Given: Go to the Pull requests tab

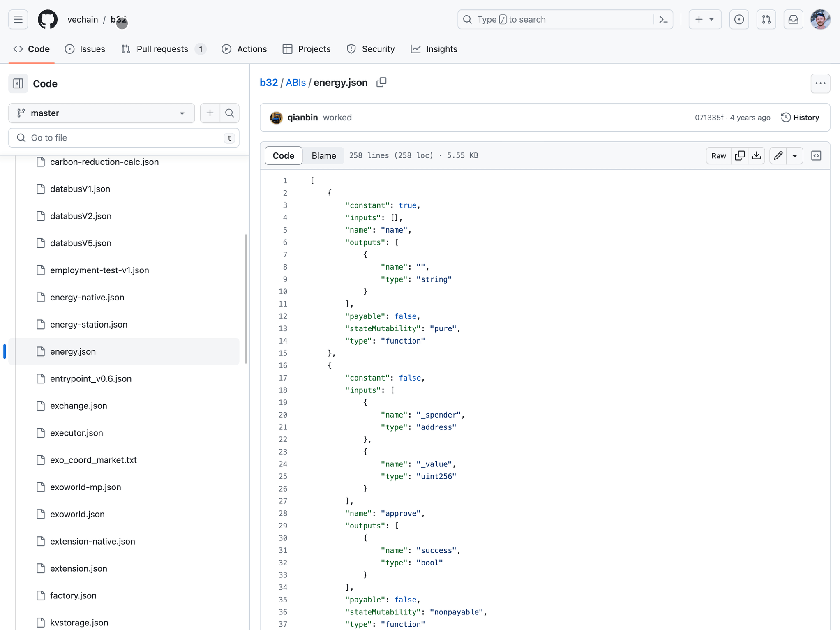Looking at the screenshot, I should (x=162, y=49).
